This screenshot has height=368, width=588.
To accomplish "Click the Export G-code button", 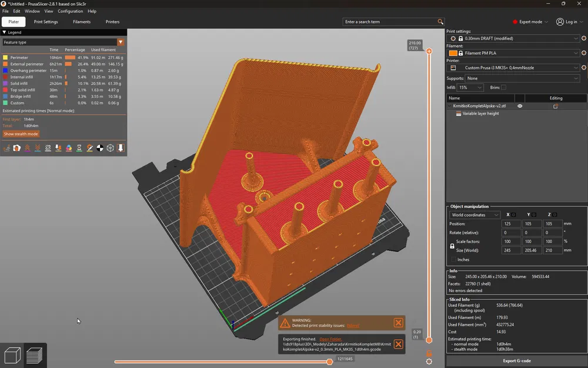I will tap(517, 360).
